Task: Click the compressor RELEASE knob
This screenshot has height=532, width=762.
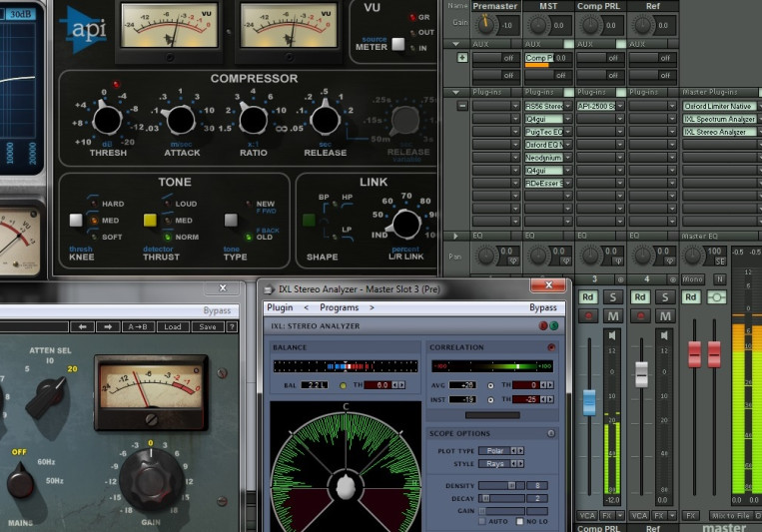Action: pos(326,120)
